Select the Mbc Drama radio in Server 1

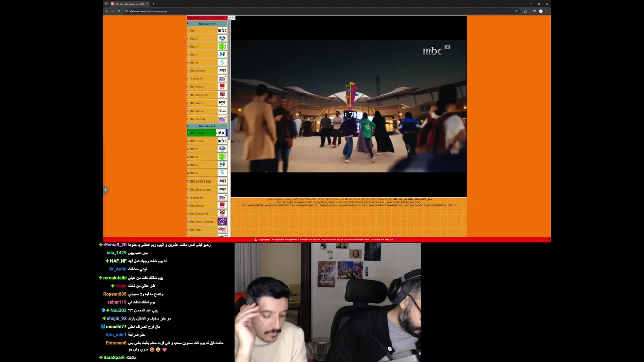(x=188, y=71)
